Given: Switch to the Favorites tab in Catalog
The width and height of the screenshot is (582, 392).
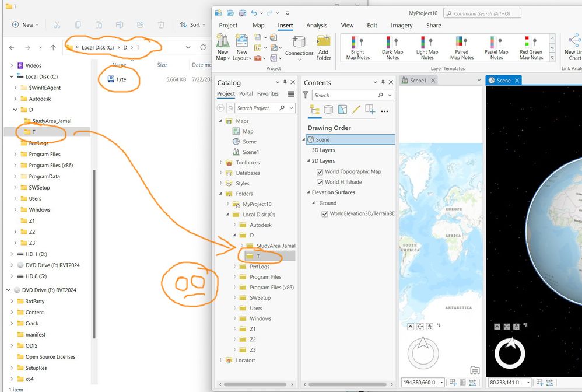Looking at the screenshot, I should point(268,94).
